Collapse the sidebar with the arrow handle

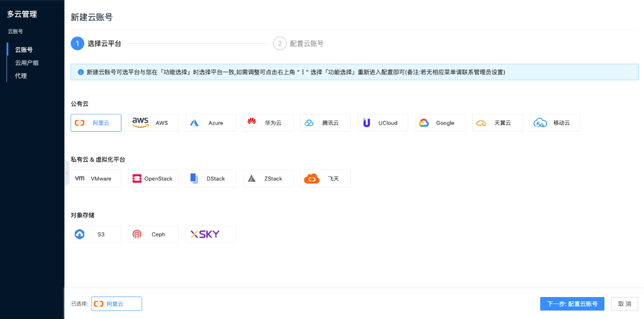tap(67, 173)
